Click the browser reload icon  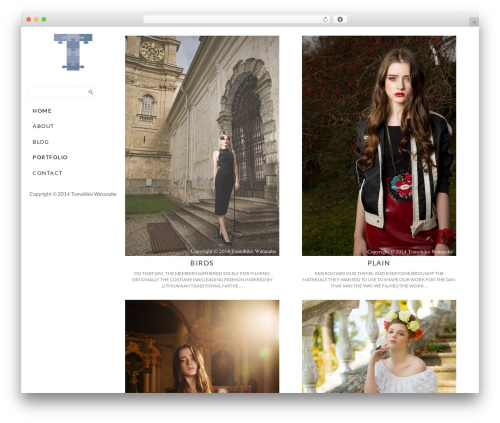click(325, 19)
